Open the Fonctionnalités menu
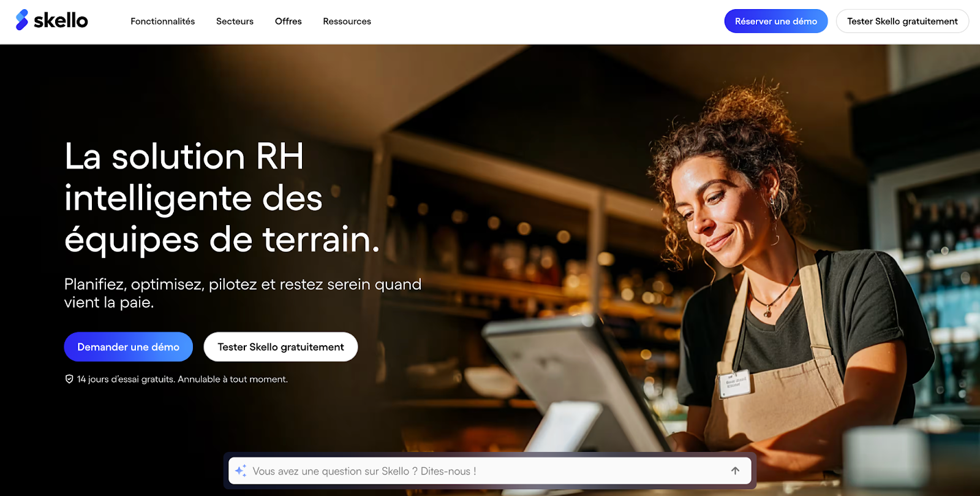980x496 pixels. 162,21
